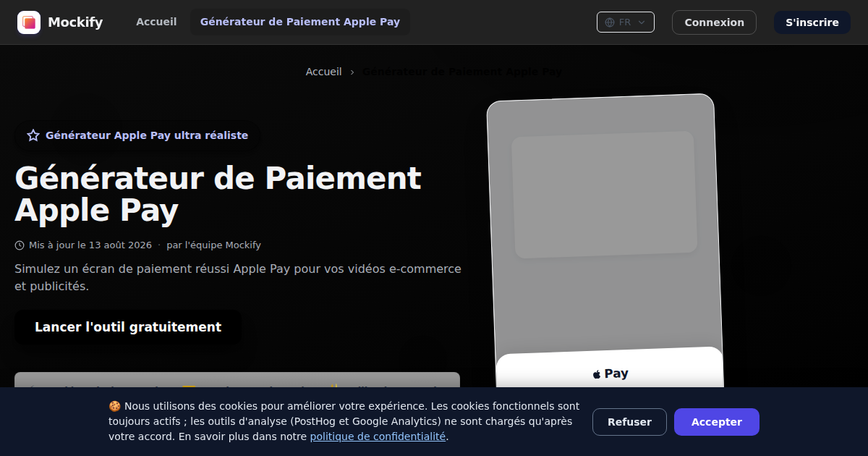Go to Accueil in the top navigation
The width and height of the screenshot is (868, 456).
(x=156, y=22)
